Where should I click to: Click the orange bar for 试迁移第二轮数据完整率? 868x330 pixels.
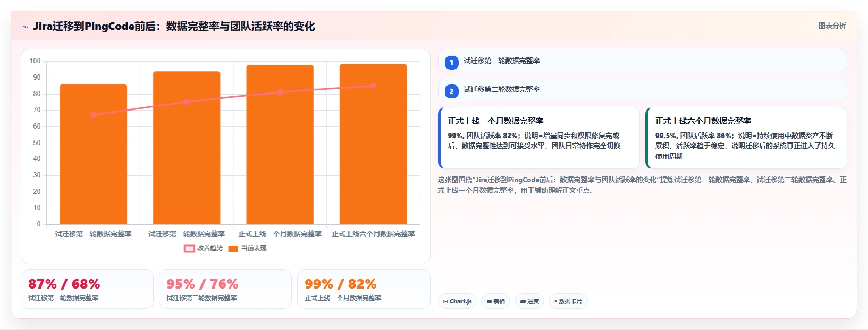pyautogui.click(x=187, y=148)
